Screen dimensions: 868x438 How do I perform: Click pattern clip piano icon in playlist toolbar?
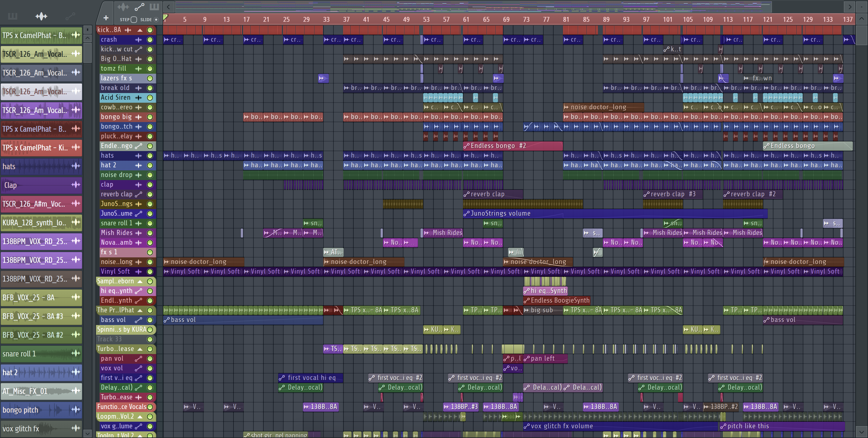154,6
